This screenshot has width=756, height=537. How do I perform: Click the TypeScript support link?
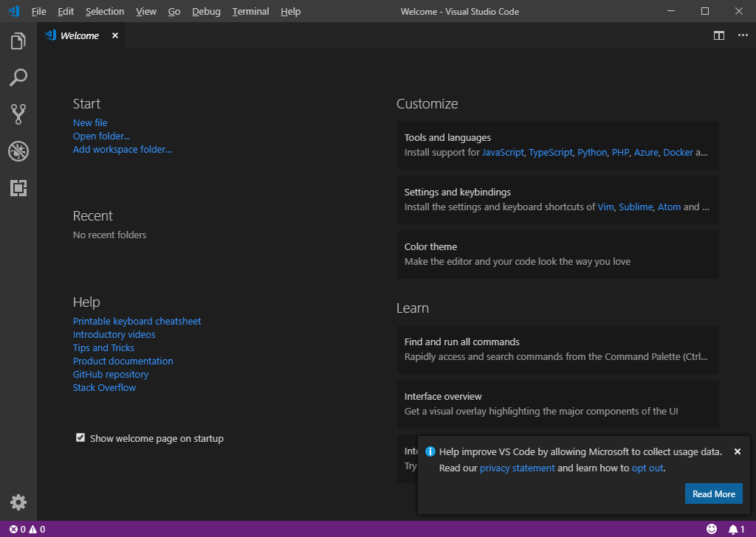point(551,152)
